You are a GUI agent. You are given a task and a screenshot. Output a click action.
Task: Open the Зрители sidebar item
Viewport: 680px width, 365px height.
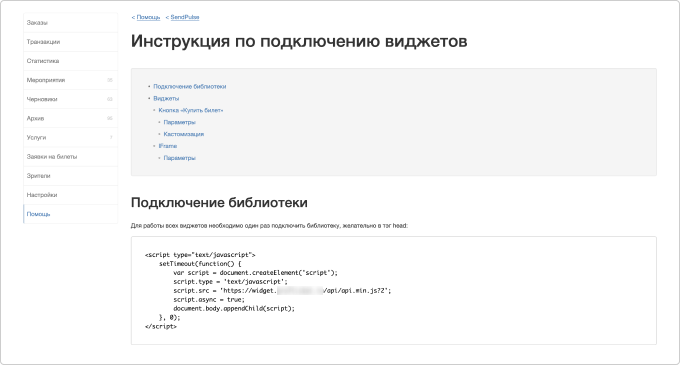point(70,176)
